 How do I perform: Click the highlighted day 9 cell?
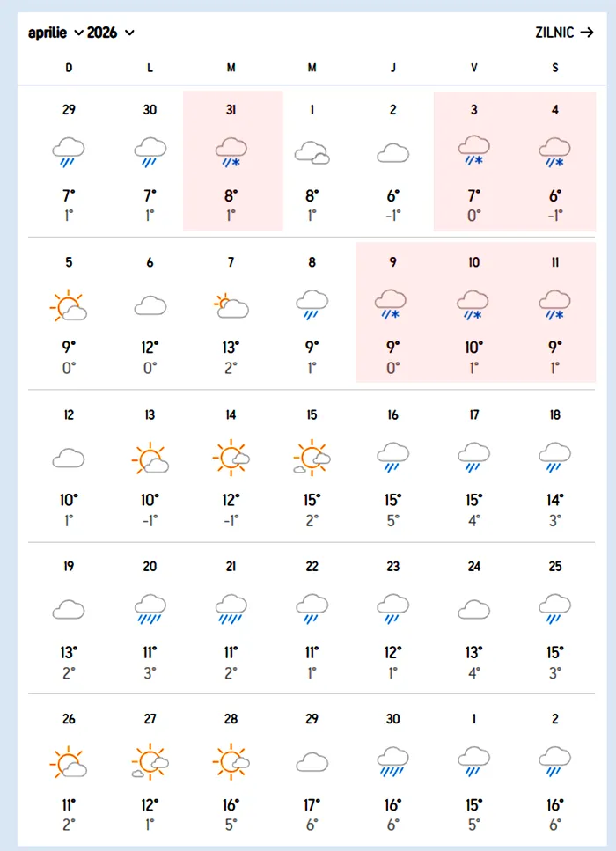click(392, 312)
